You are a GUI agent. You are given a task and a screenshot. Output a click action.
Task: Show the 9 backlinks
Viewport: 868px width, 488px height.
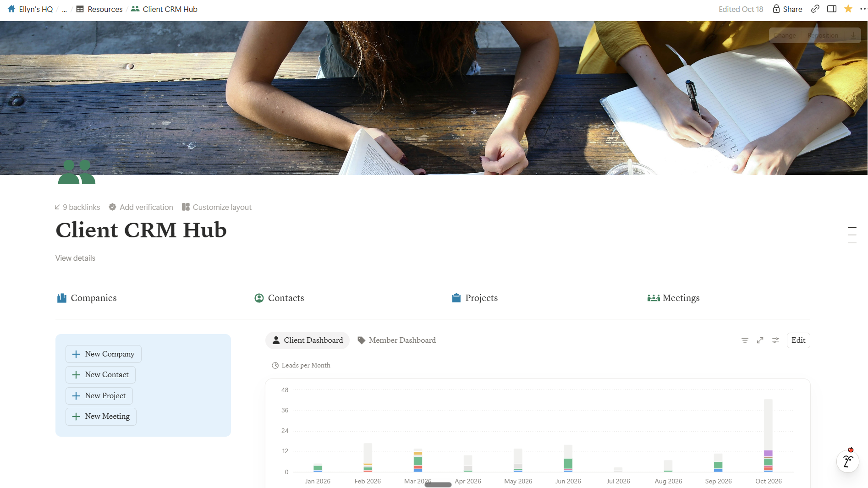[x=77, y=207]
